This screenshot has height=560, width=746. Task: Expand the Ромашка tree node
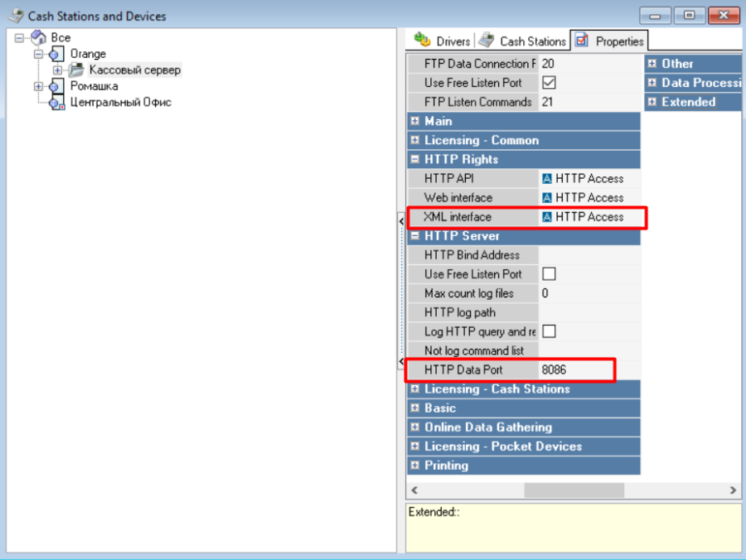[x=39, y=86]
